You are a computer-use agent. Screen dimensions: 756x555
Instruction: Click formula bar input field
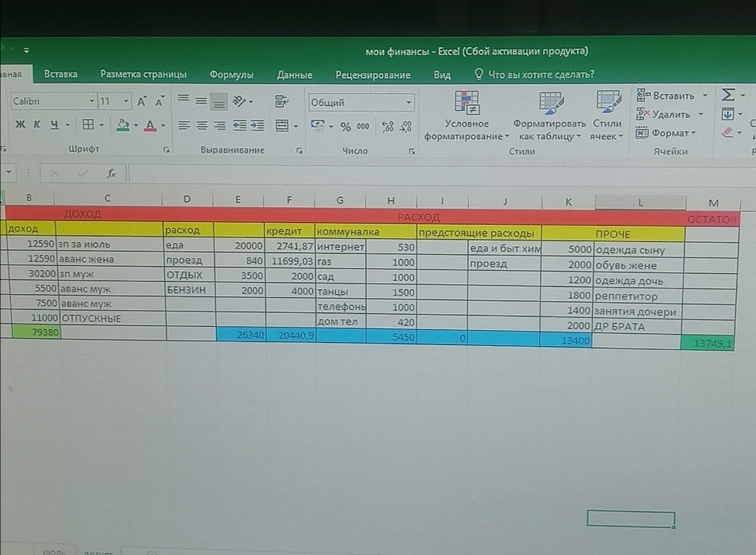(441, 174)
